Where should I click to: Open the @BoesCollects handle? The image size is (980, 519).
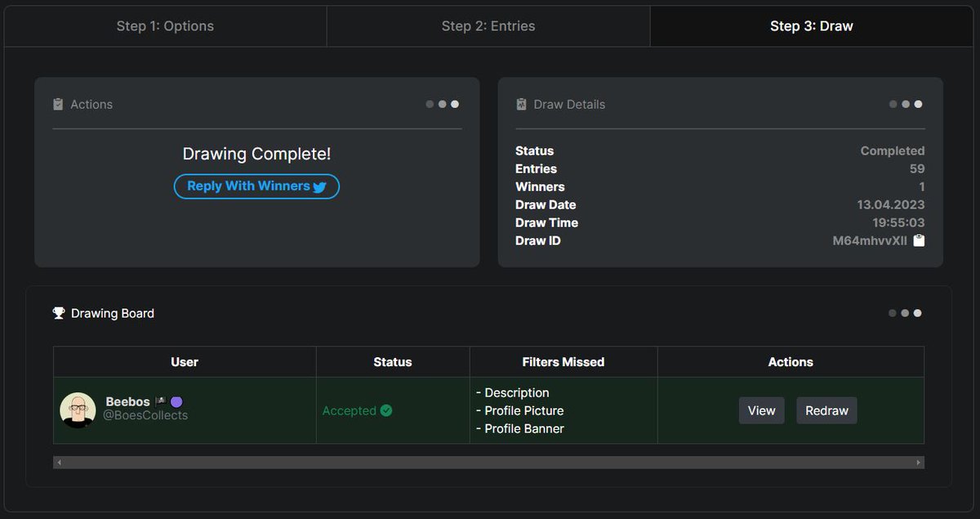pyautogui.click(x=145, y=415)
